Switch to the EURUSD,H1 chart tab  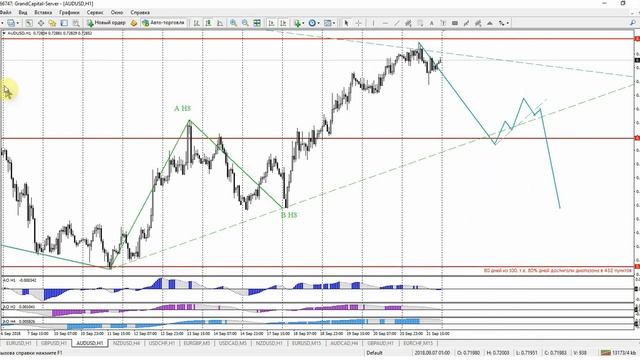(18, 344)
